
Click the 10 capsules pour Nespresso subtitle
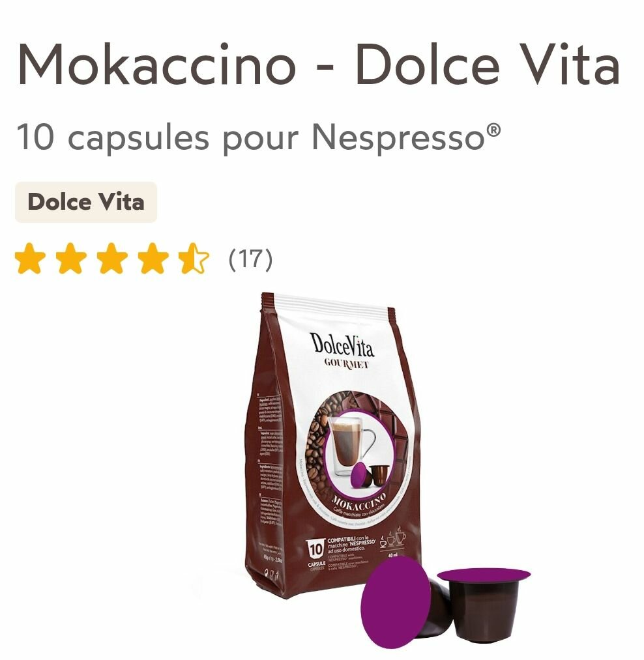point(259,137)
